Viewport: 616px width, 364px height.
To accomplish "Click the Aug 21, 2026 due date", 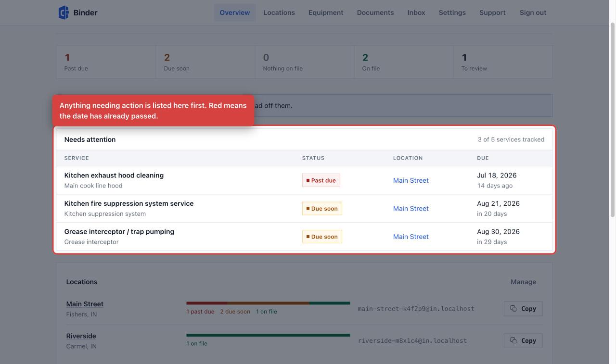I will (x=498, y=203).
